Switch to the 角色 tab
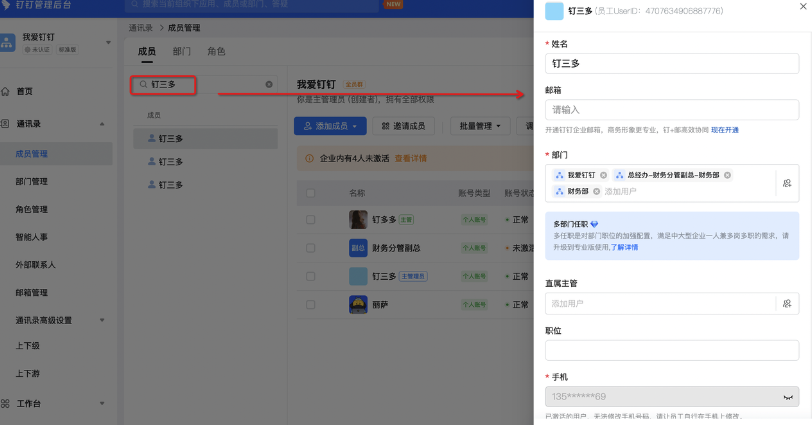The height and width of the screenshot is (425, 812). (x=216, y=51)
